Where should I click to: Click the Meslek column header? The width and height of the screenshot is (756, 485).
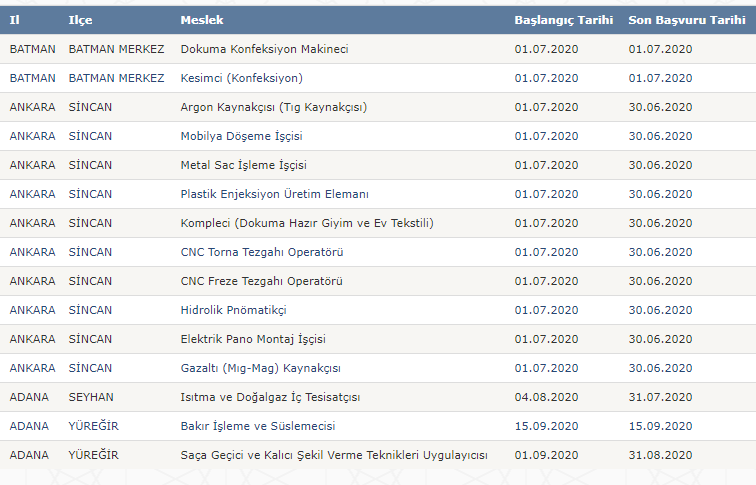[x=202, y=20]
